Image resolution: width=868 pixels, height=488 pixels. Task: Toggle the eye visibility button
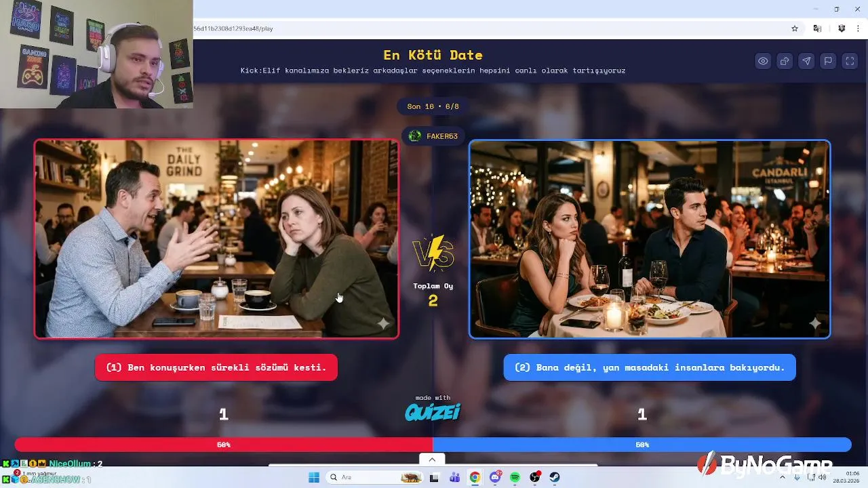(x=763, y=61)
